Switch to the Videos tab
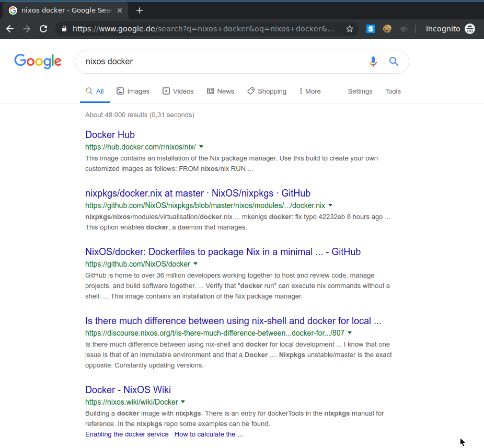Viewport: 484px width, 448px height. pos(178,91)
